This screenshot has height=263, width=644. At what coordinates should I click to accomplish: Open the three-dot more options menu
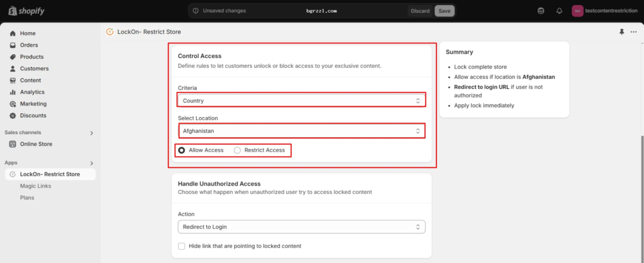[633, 32]
